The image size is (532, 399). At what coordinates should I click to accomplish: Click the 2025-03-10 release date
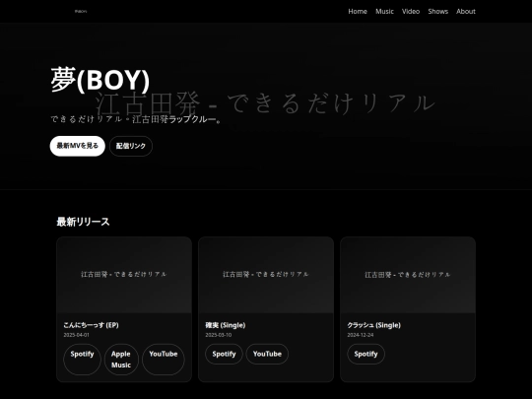point(219,335)
